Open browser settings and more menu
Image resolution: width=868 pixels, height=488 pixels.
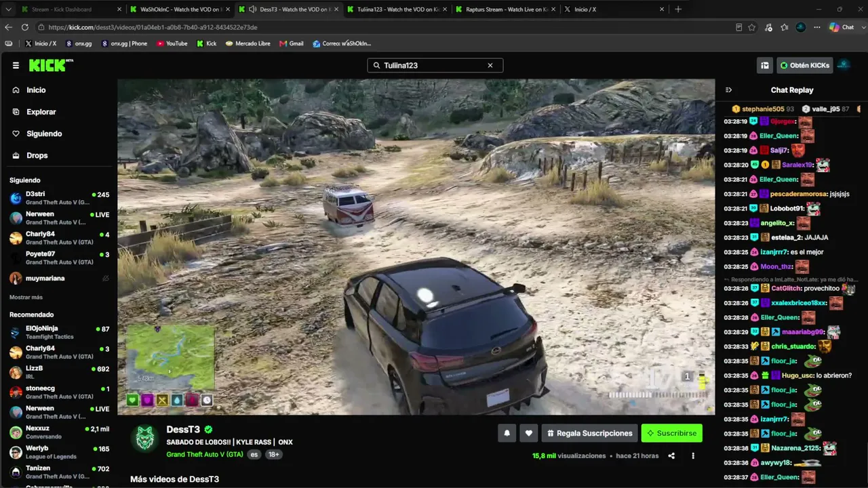tap(817, 27)
